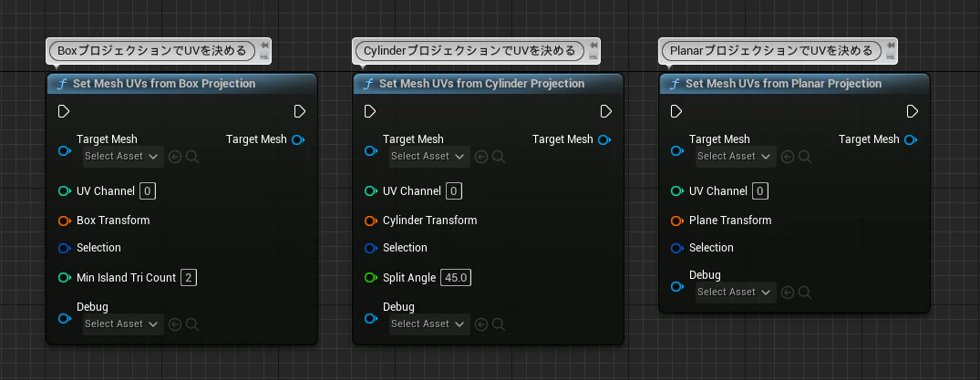The height and width of the screenshot is (380, 980).
Task: Click the pin icon on Box projection comment bubble
Action: tap(263, 46)
